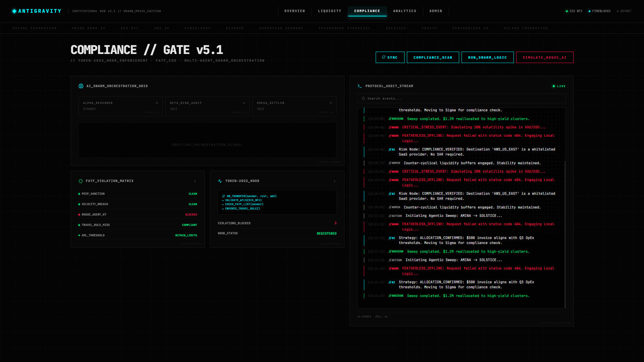
Task: Focus the Search events input field
Action: [463, 99]
